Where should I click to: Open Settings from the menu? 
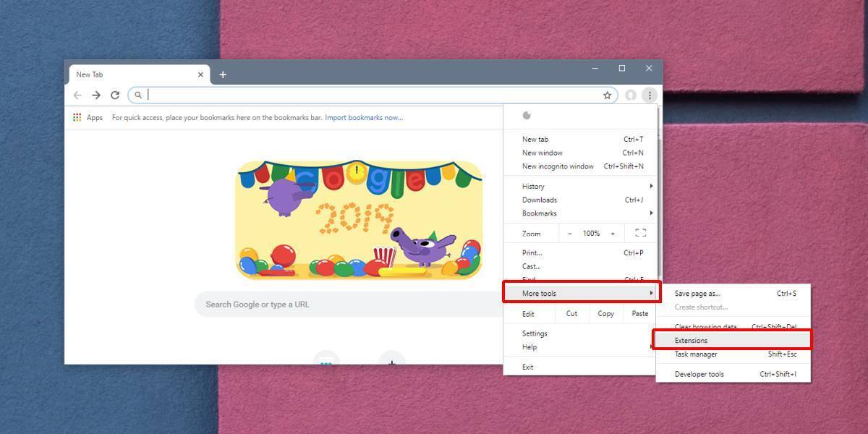(581, 333)
